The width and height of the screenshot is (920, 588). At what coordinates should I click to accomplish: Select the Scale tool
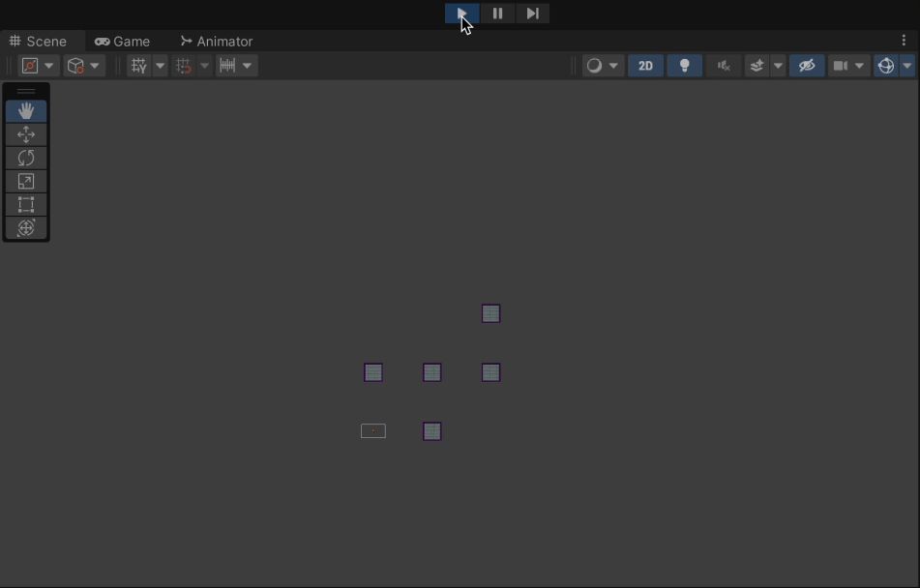coord(26,181)
